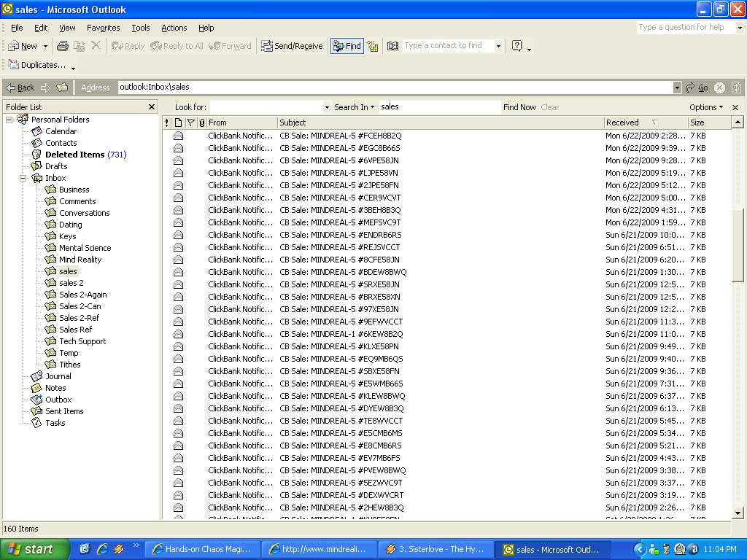
Task: Toggle the Find bar button
Action: [x=347, y=46]
